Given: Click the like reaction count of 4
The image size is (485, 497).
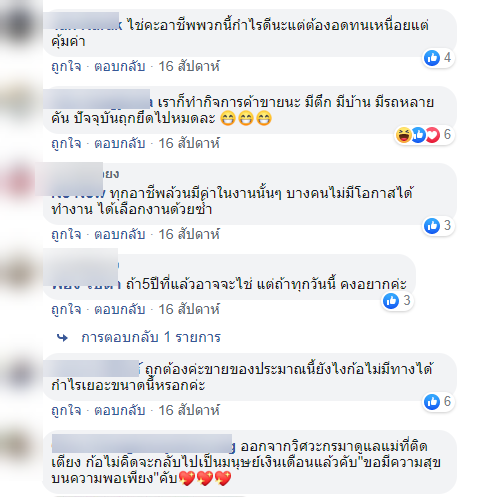Looking at the screenshot, I should pos(447,58).
